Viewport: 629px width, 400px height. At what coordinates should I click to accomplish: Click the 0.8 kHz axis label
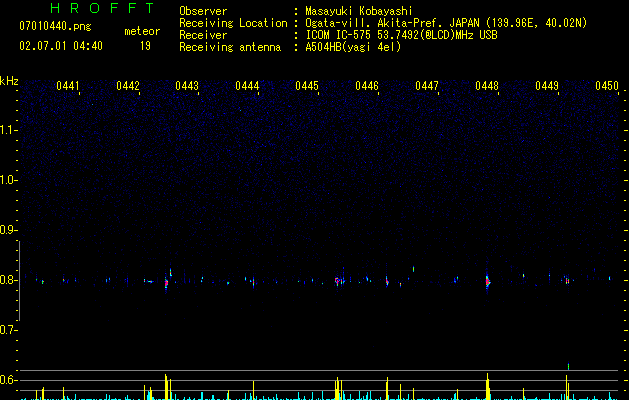[x=8, y=280]
